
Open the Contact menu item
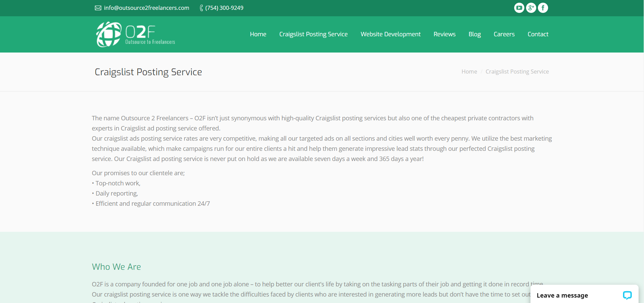click(x=538, y=34)
